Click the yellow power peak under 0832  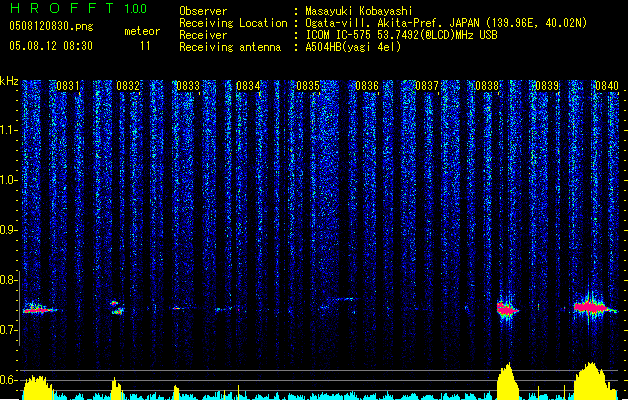click(x=116, y=388)
